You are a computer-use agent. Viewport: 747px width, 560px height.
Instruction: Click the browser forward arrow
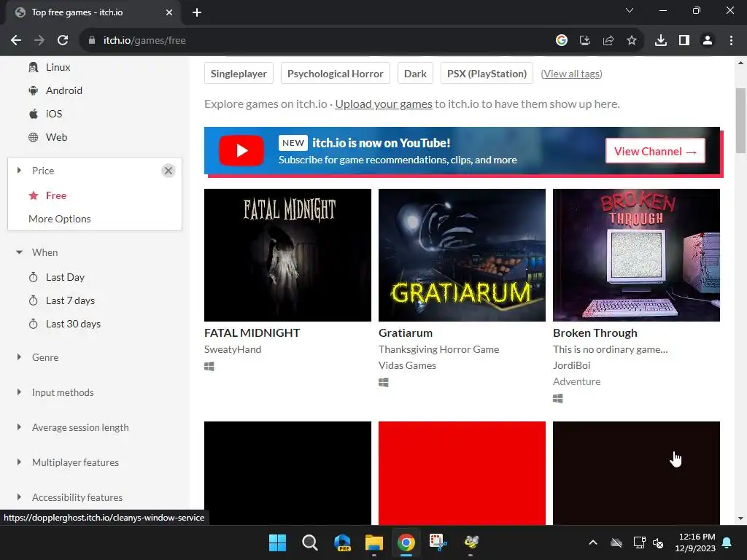39,41
